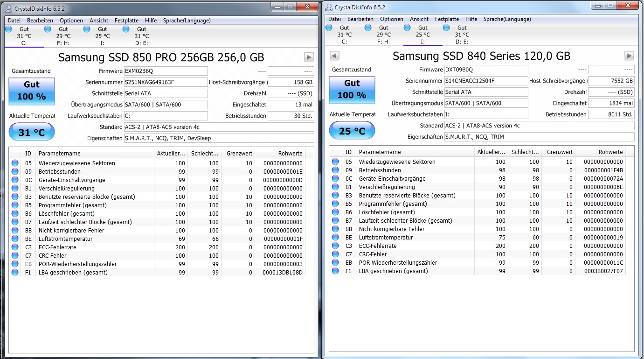Select drive F: H: tab in right window
The width and height of the screenshot is (644, 359).
384,35
